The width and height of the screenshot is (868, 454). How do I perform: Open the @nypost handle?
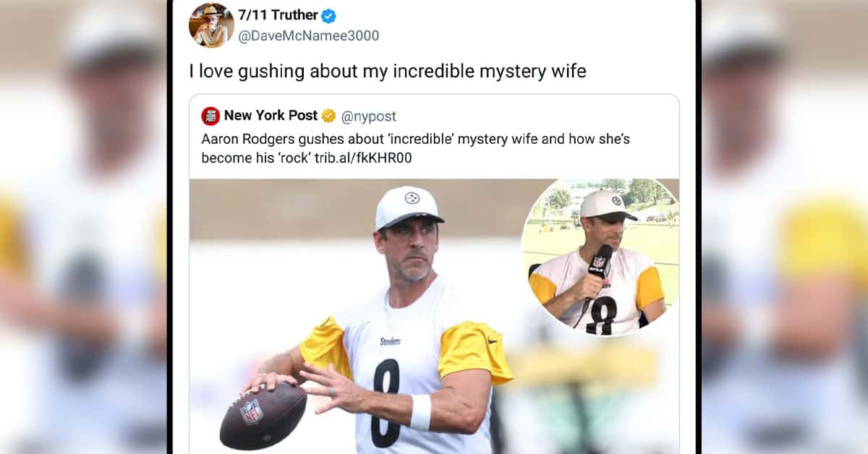click(368, 116)
